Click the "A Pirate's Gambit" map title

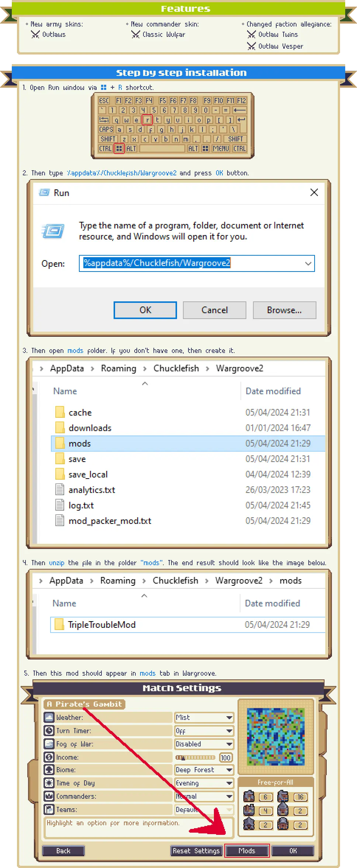pos(84,704)
